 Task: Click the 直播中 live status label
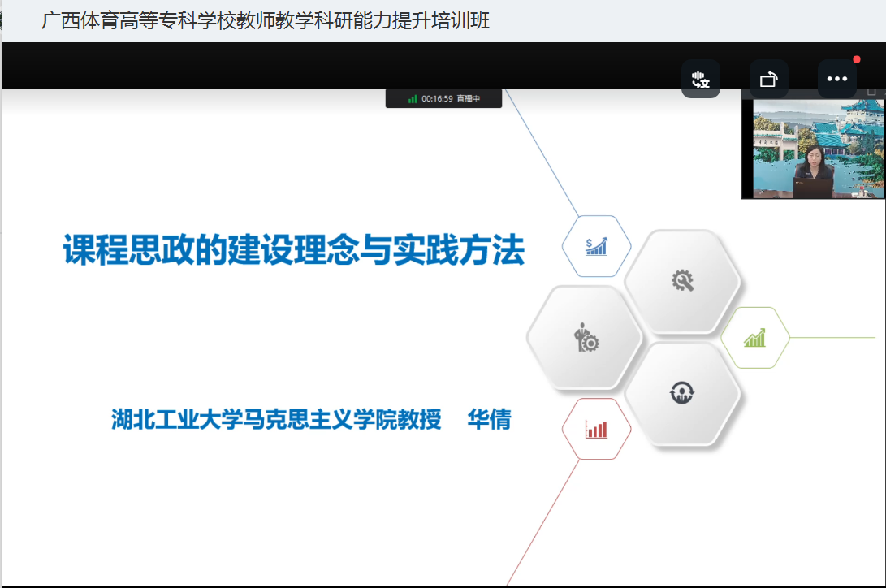tap(469, 99)
